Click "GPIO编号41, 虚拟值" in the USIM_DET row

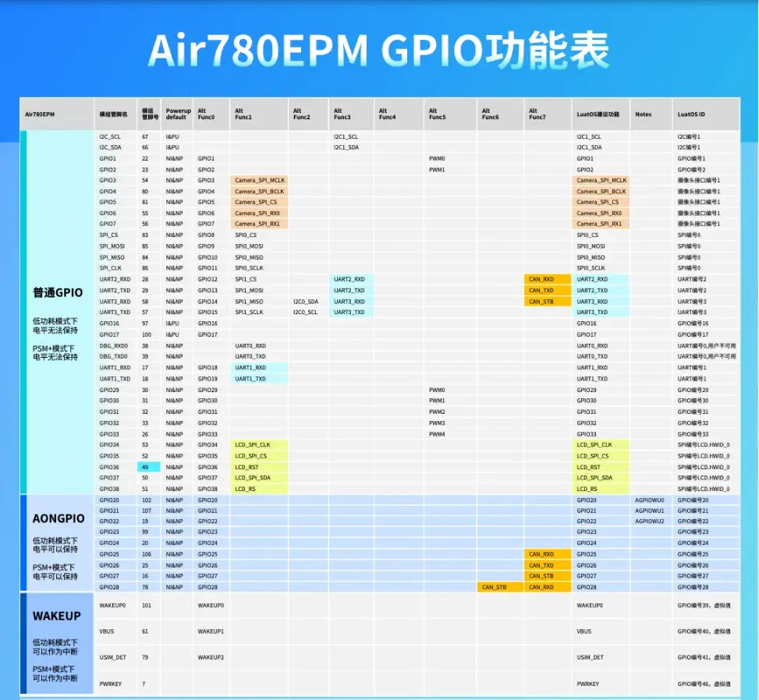point(704,657)
